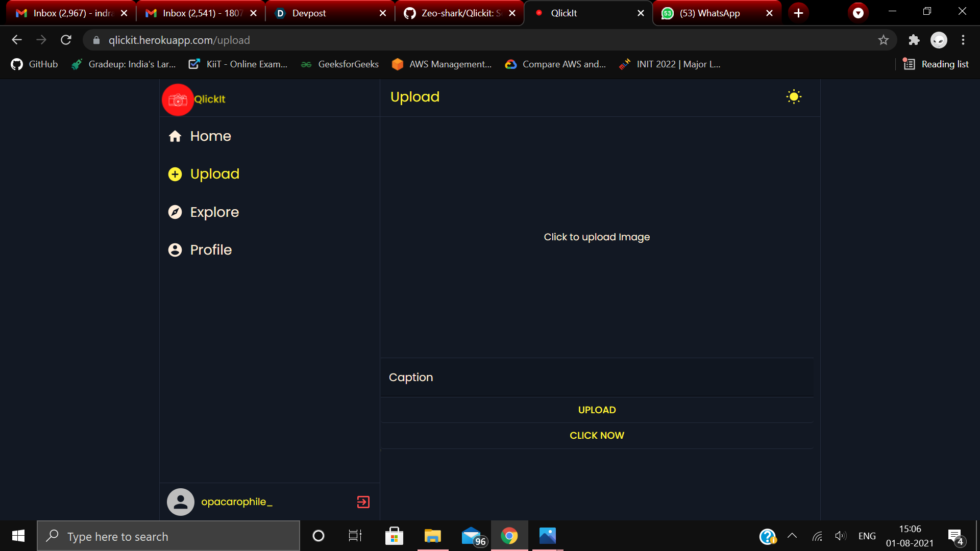The image size is (980, 551).
Task: Select Explore in the sidebar menu
Action: tap(214, 212)
